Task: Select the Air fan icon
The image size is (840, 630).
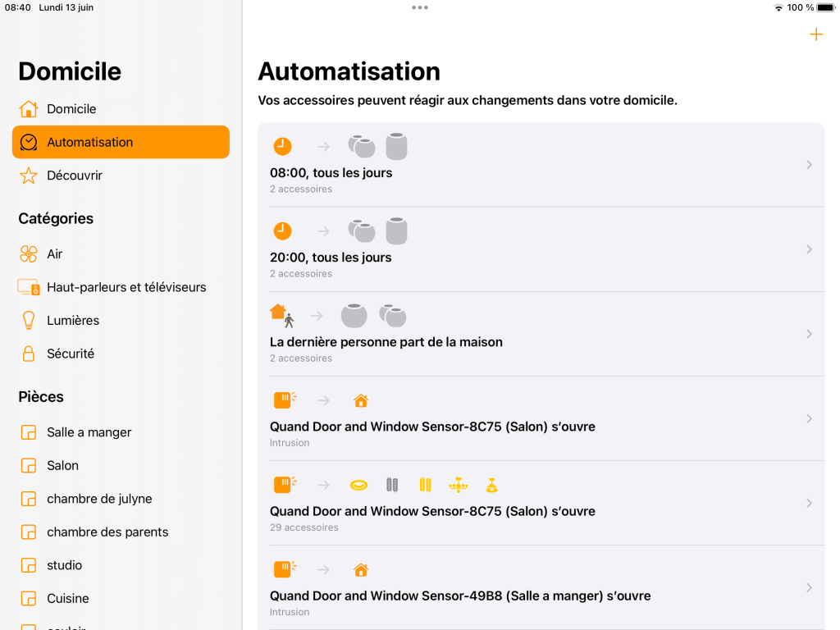Action: point(29,254)
